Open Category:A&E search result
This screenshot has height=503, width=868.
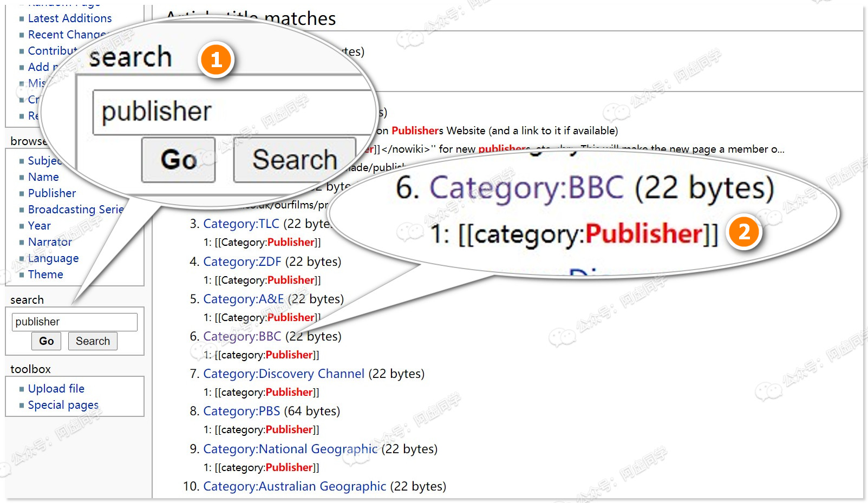pos(244,299)
